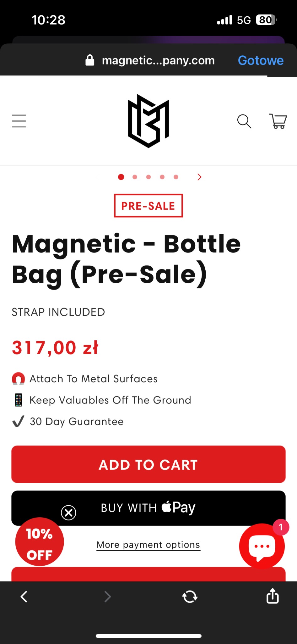Open the shopping cart icon
This screenshot has width=297, height=644.
click(x=278, y=121)
